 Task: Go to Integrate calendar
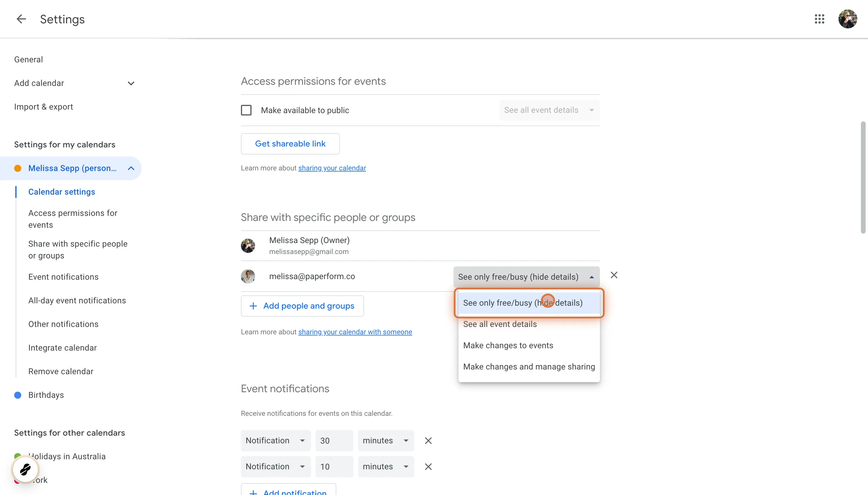(x=63, y=348)
